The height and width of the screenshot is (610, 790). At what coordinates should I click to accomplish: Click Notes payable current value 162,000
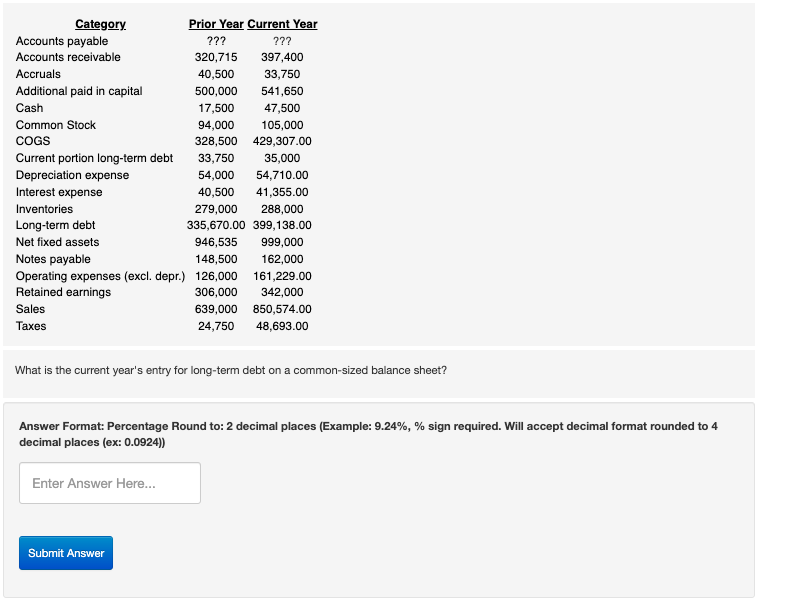(x=282, y=259)
